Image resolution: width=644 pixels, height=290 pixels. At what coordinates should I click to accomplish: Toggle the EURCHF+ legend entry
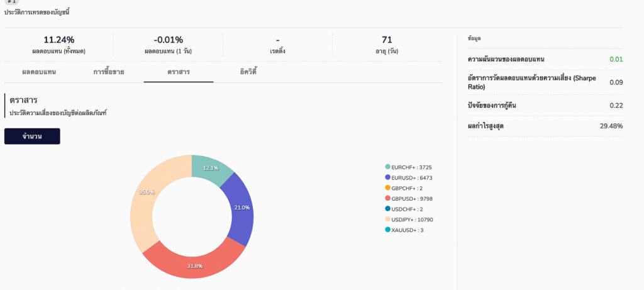click(411, 167)
